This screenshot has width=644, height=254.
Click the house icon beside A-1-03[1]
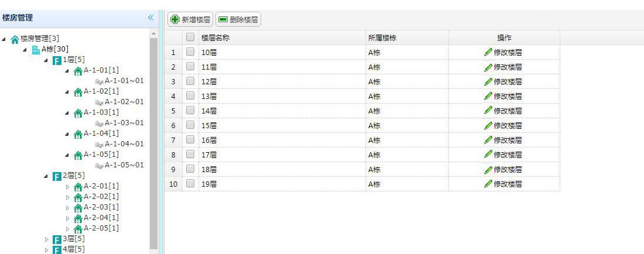point(78,113)
